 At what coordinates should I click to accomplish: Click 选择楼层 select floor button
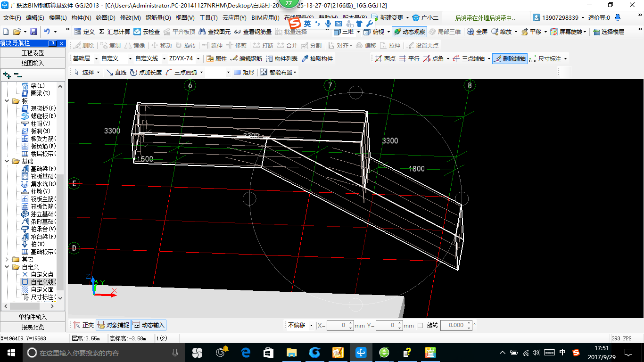(x=609, y=32)
